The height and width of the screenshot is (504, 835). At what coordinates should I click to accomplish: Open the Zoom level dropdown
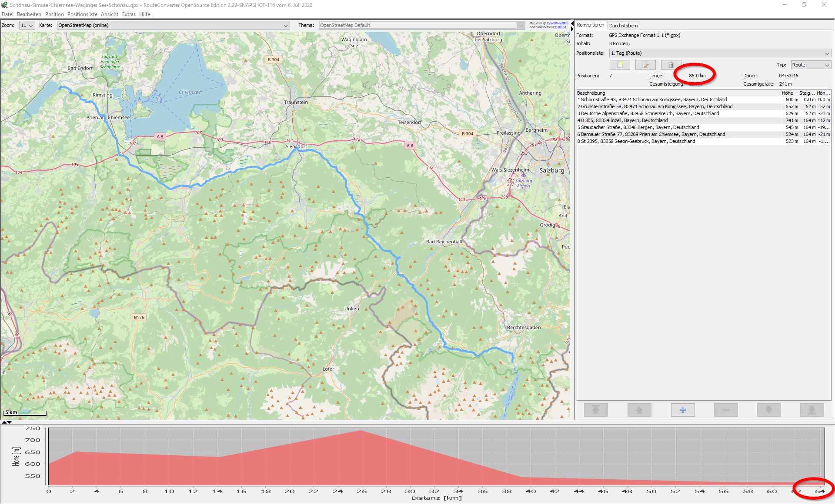[x=27, y=26]
